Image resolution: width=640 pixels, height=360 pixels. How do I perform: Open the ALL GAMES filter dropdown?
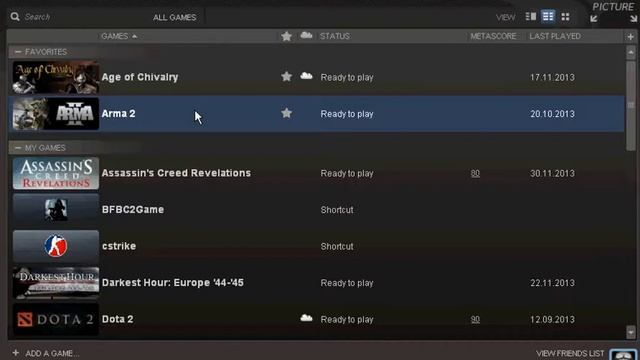174,17
